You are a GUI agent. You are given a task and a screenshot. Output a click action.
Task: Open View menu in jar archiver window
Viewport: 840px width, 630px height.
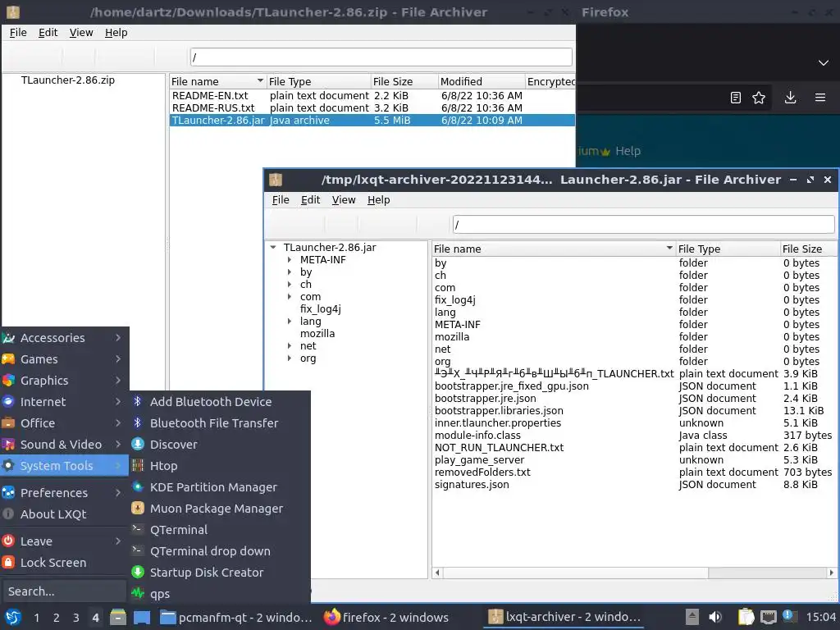tap(344, 200)
